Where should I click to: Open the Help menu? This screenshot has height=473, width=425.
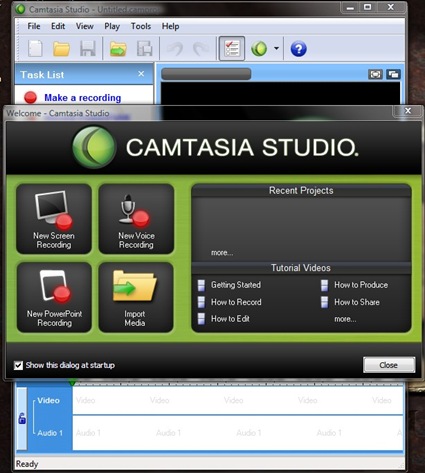(170, 26)
